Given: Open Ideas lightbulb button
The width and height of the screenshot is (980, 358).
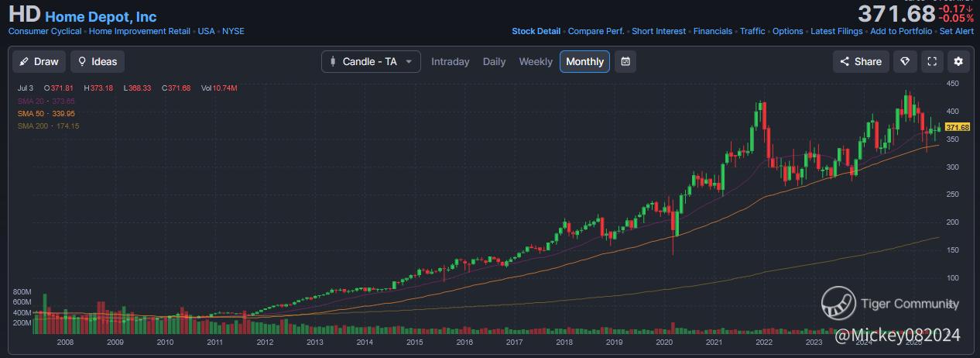Looking at the screenshot, I should 98,61.
